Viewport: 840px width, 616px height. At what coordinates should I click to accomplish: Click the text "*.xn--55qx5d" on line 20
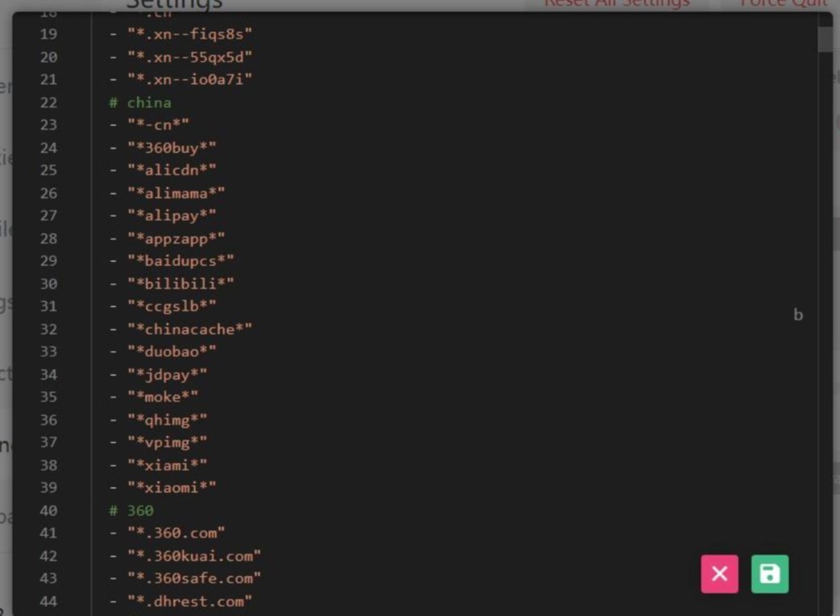pyautogui.click(x=189, y=56)
